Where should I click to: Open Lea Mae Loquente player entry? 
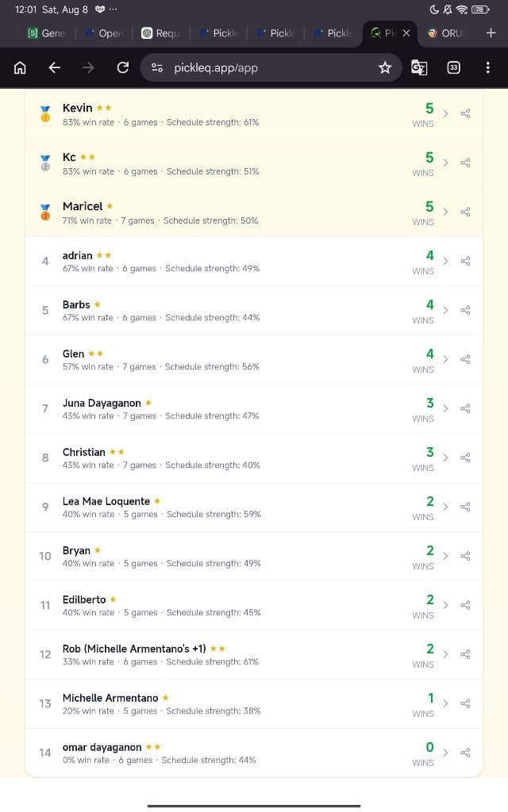click(x=254, y=507)
